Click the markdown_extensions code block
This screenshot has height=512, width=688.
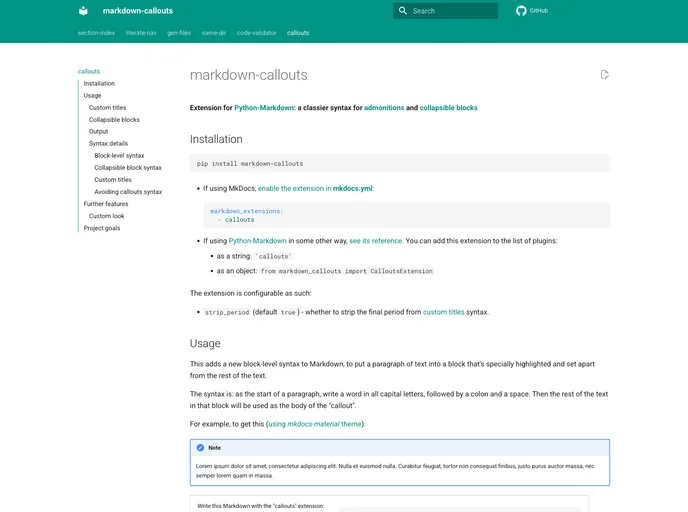click(406, 215)
